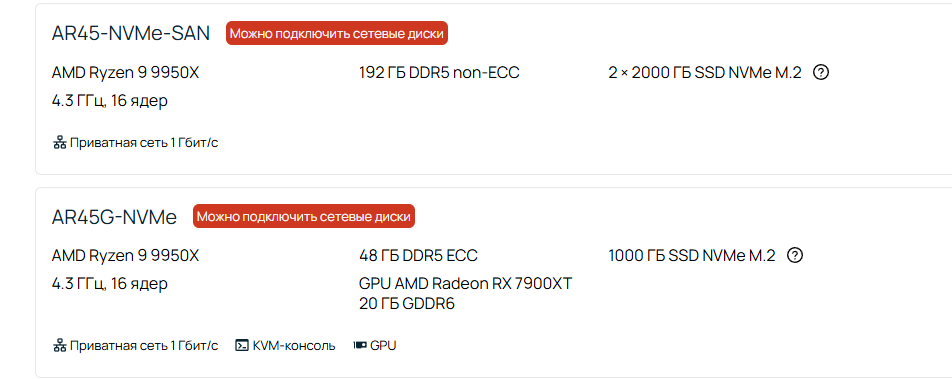Click Приватная сеть 1 Гбит/с in first card
This screenshot has height=379, width=952.
coord(144,143)
